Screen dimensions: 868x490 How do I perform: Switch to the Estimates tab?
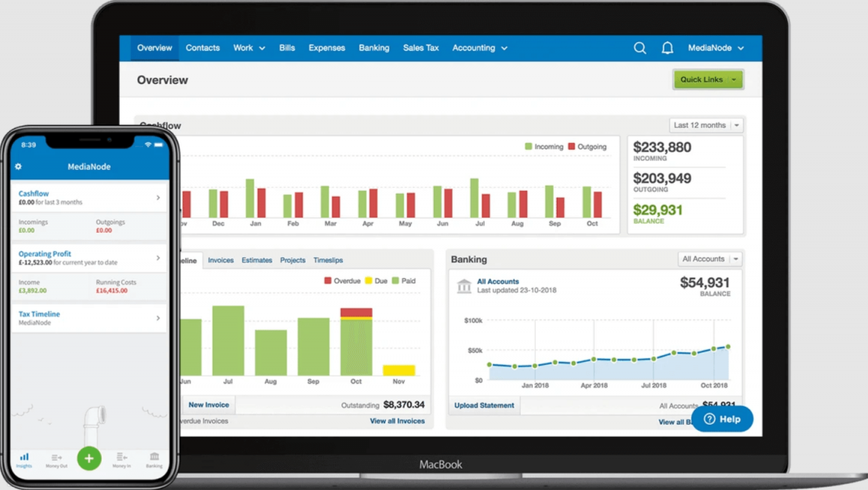[257, 260]
